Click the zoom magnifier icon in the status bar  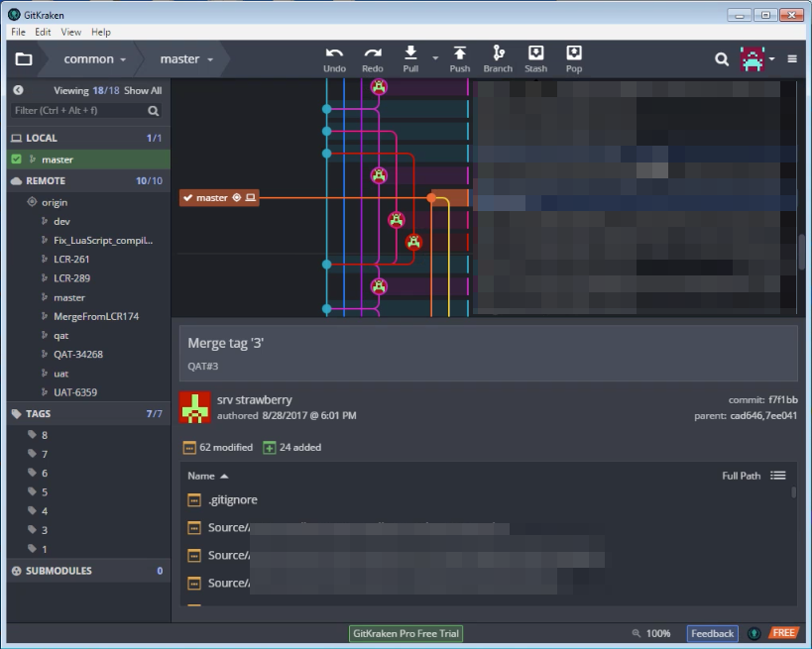[636, 633]
